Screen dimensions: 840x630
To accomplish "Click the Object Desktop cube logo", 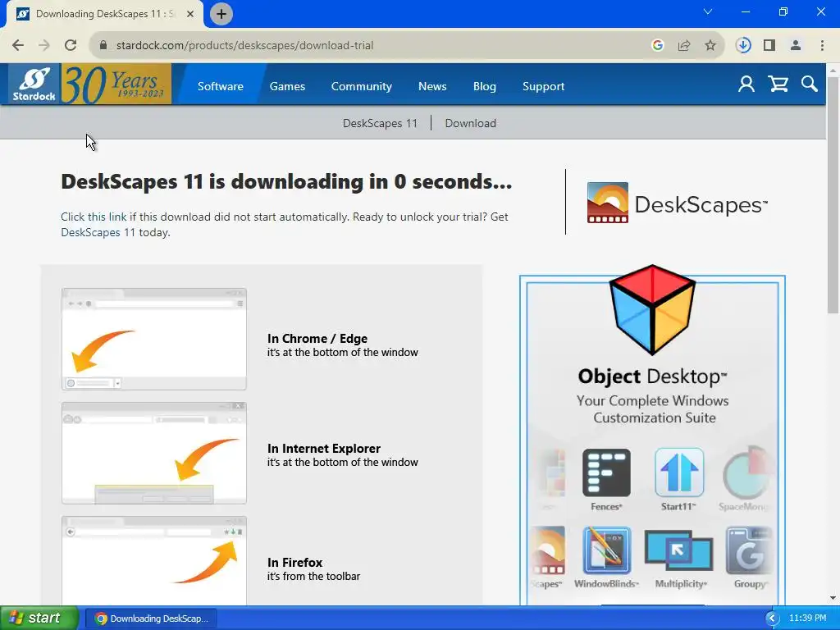I will click(652, 309).
